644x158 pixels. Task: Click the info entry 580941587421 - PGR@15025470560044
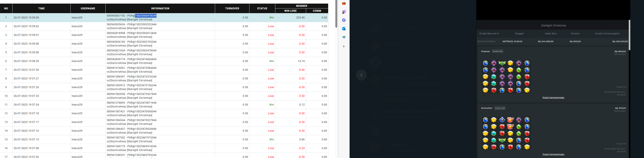click(x=132, y=112)
